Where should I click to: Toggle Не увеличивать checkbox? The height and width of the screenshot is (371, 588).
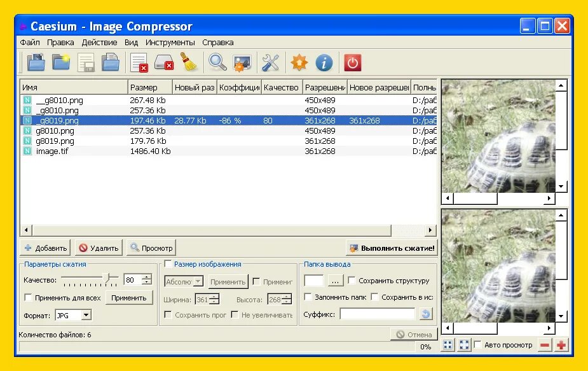(x=235, y=314)
